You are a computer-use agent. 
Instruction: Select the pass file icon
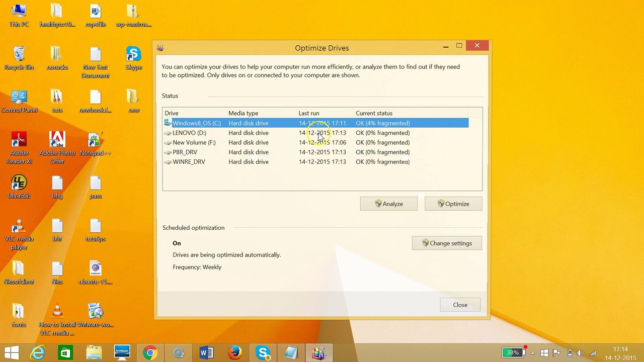coord(95,187)
